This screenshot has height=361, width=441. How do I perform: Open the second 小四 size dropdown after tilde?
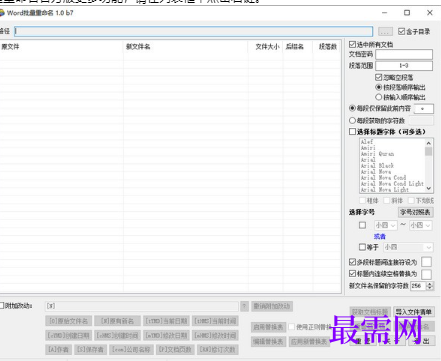421,225
